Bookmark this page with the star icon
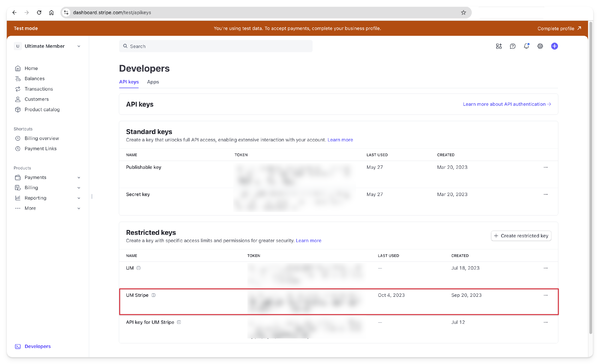This screenshot has height=364, width=600. tap(463, 12)
